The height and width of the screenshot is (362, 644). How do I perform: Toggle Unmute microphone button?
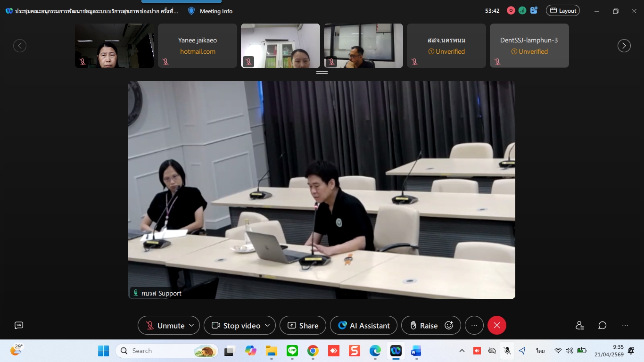tap(165, 325)
